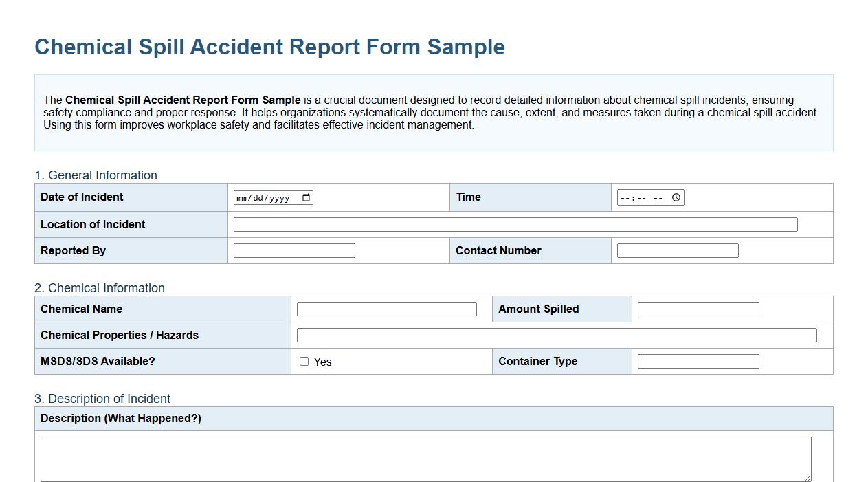
Task: Click the General Information section heading
Action: click(x=96, y=175)
